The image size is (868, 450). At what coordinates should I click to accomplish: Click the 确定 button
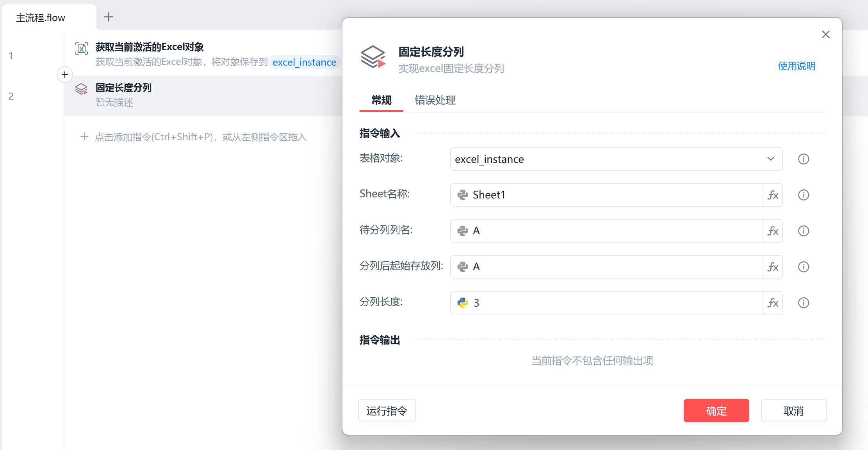pos(716,411)
